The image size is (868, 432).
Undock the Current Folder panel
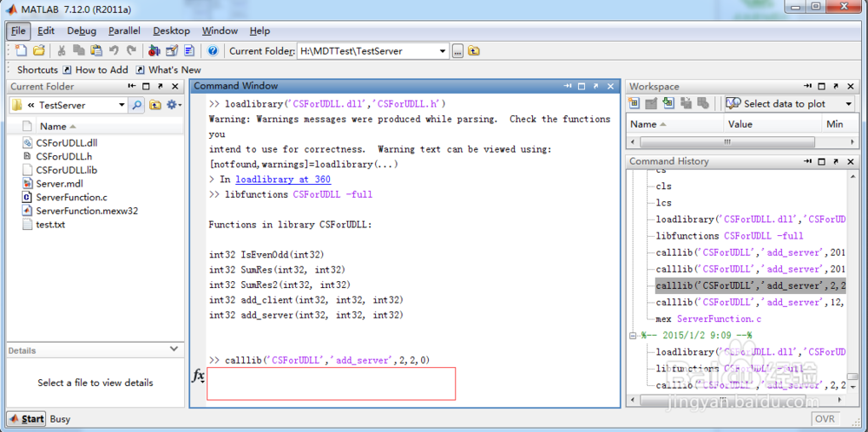[160, 86]
